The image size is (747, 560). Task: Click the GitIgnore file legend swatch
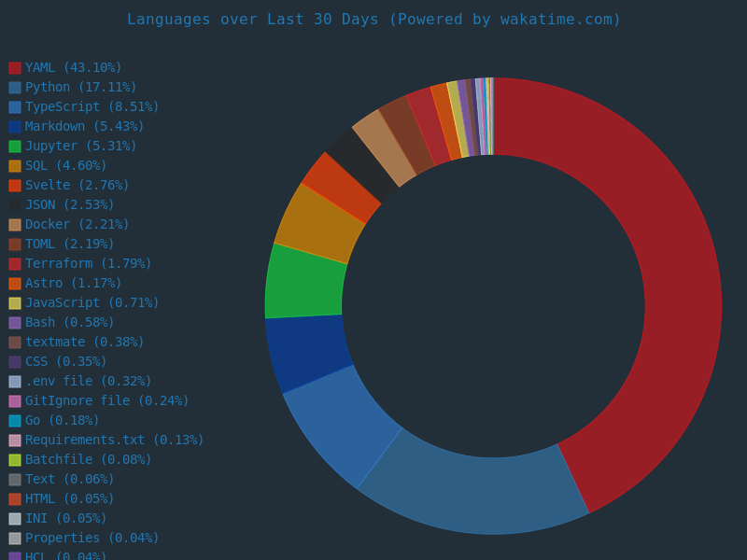coord(15,400)
